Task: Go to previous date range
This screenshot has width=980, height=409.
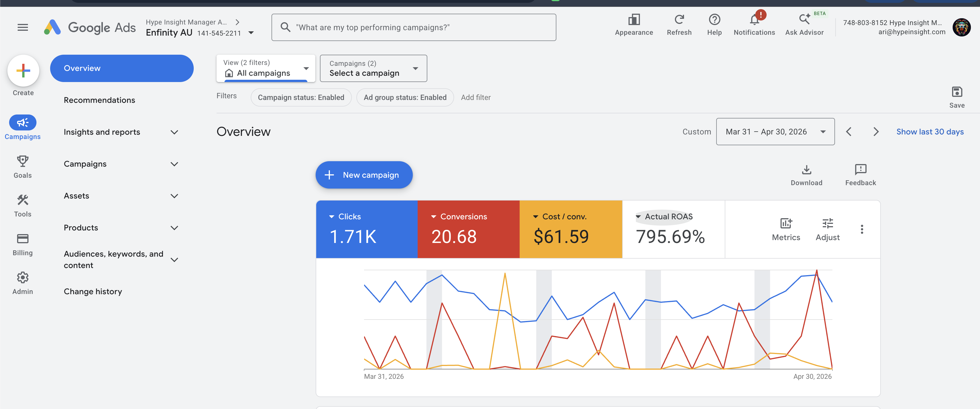Action: [x=849, y=132]
